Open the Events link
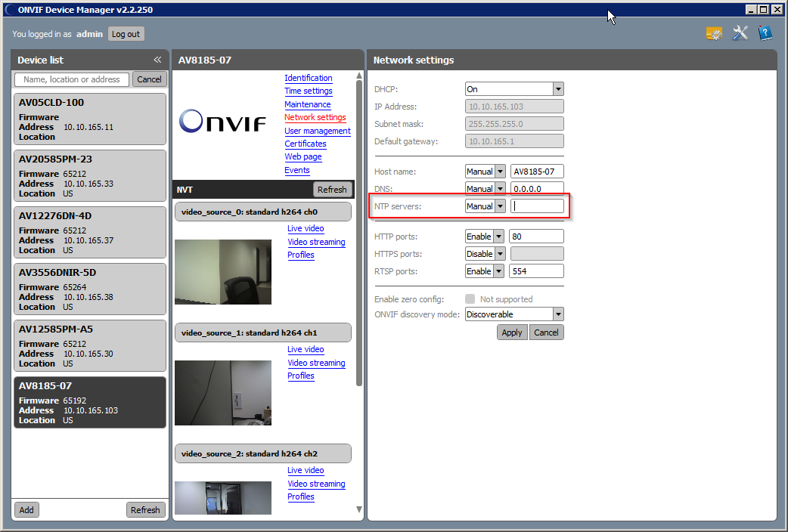This screenshot has width=788, height=532. [297, 170]
